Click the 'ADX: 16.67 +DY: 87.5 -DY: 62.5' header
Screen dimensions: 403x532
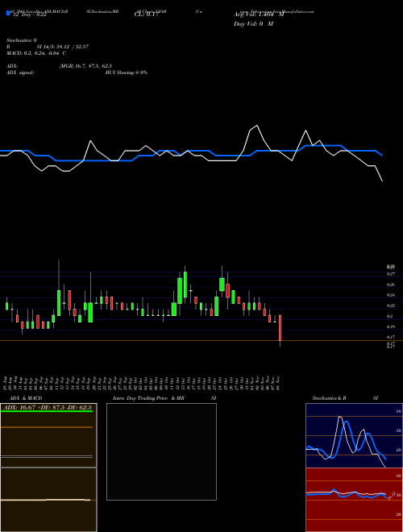(x=47, y=407)
